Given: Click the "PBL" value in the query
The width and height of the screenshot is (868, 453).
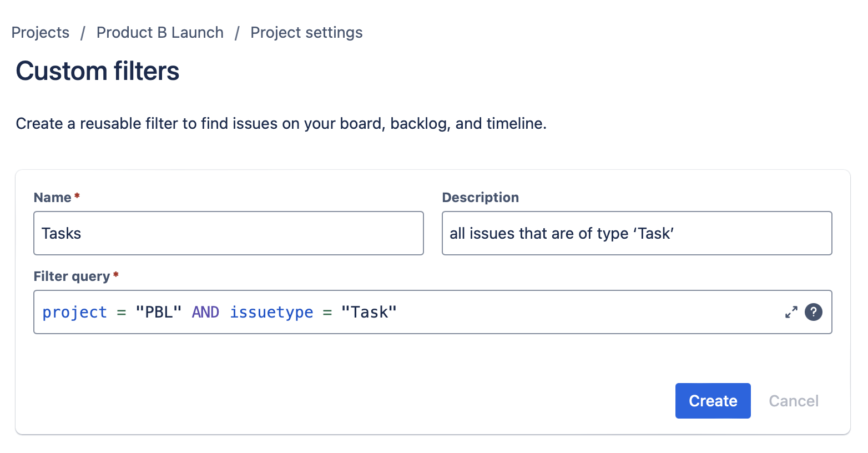Looking at the screenshot, I should [x=159, y=313].
